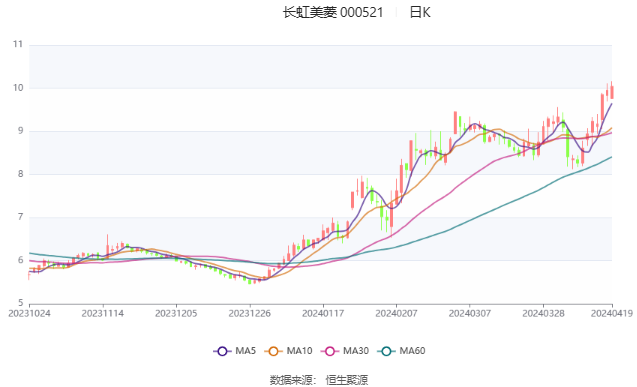
Task: Click the x-axis date 20231226
Action: [x=249, y=313]
